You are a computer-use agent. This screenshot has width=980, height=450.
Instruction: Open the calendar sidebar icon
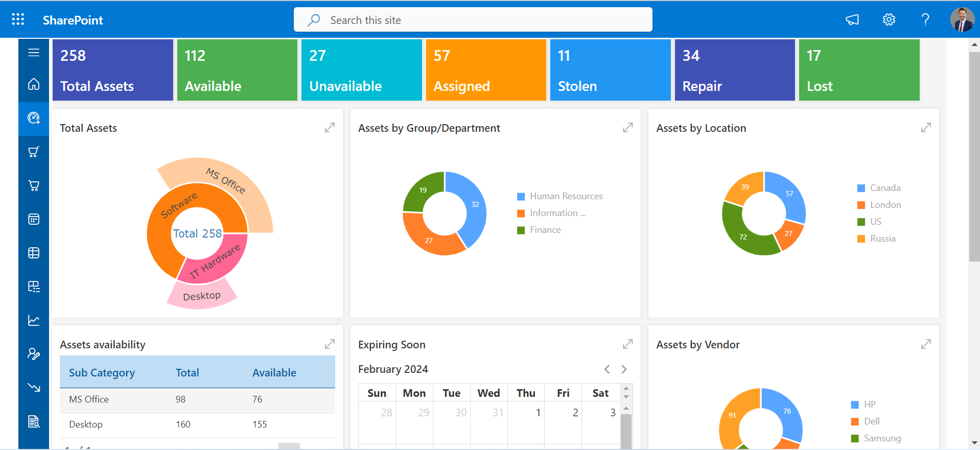(x=34, y=219)
